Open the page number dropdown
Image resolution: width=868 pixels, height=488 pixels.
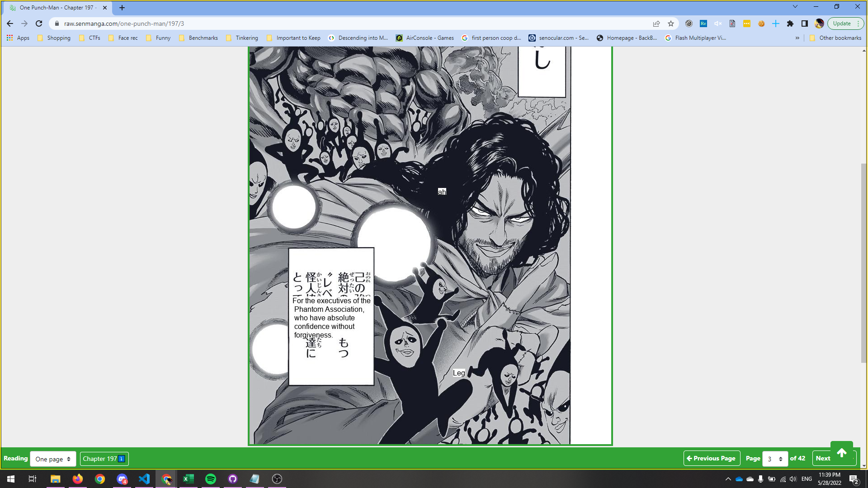[775, 459]
